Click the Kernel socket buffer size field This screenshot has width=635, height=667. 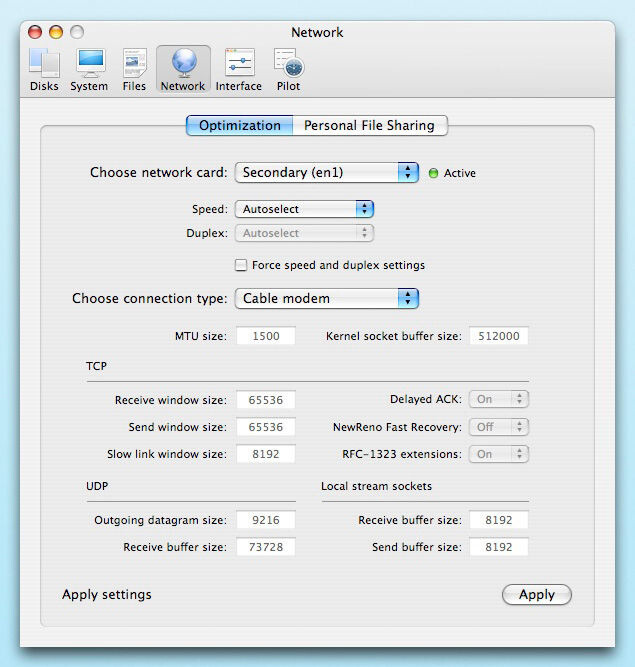tap(498, 336)
